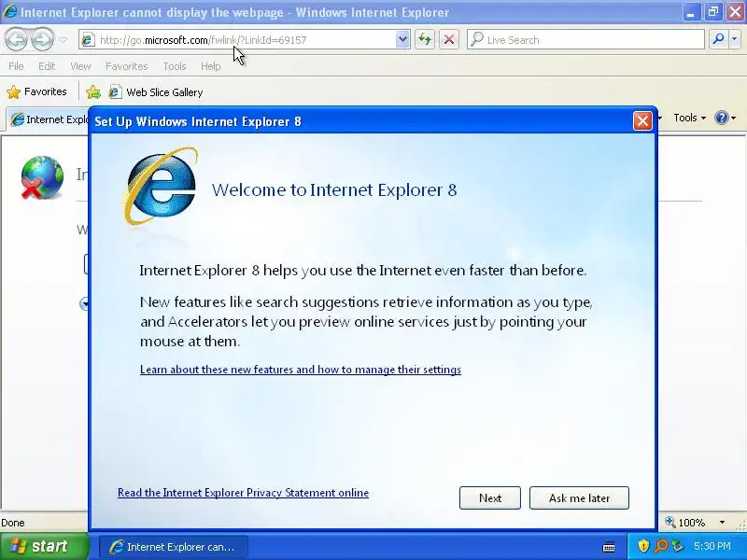This screenshot has width=747, height=560.
Task: Open the recent pages dropdown beside Forward
Action: (63, 40)
